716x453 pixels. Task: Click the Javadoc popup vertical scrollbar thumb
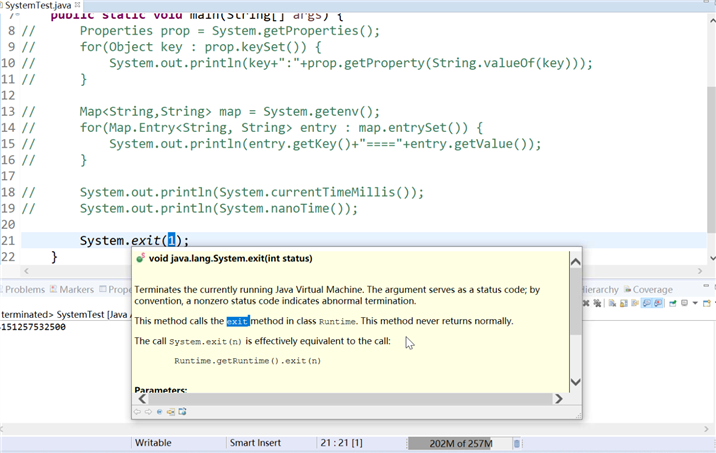575,301
